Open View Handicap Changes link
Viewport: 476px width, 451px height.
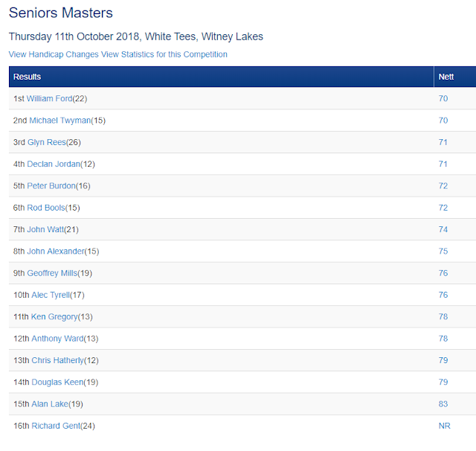coord(54,54)
